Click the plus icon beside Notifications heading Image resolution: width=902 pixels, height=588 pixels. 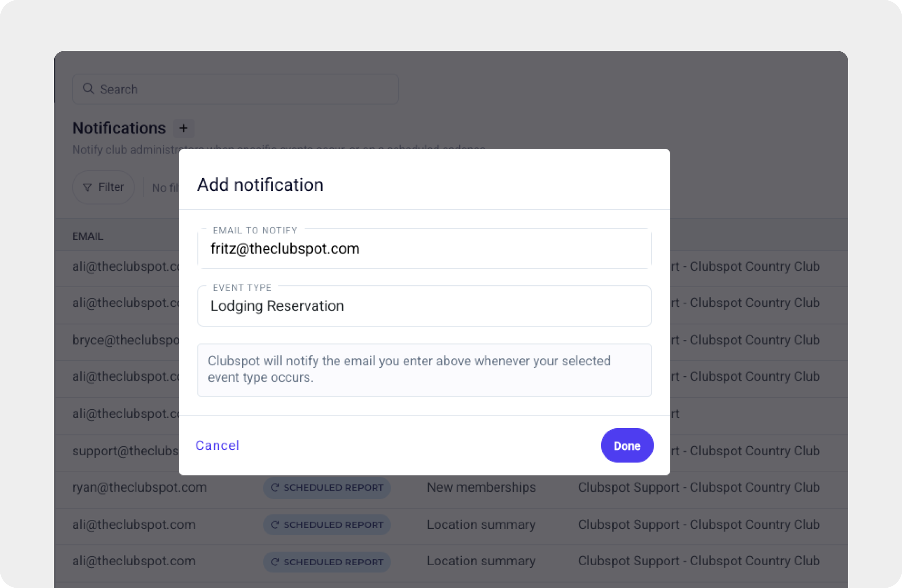click(183, 128)
